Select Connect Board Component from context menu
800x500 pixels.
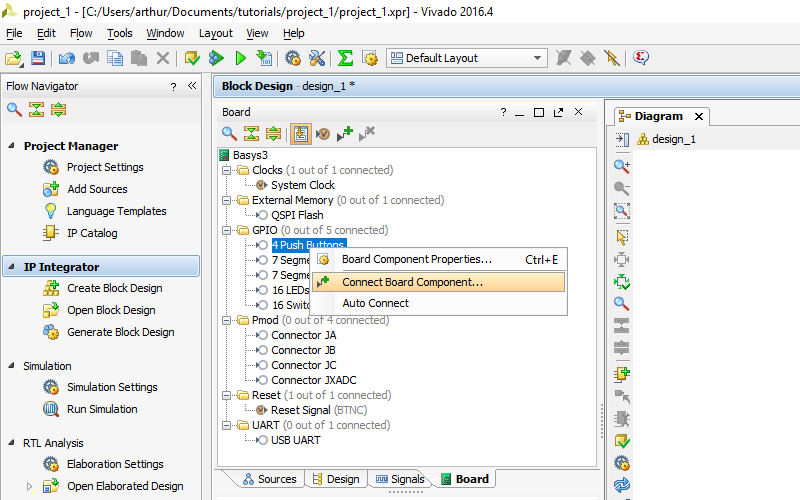[439, 282]
